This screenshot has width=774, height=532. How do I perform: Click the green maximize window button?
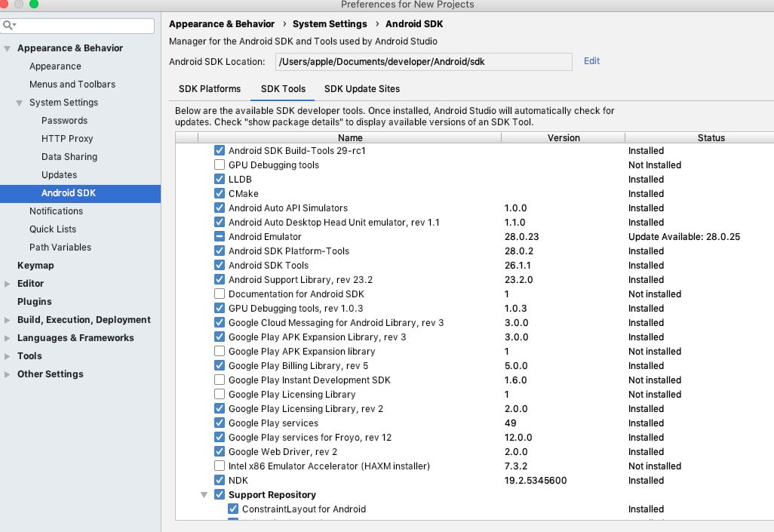click(x=34, y=5)
